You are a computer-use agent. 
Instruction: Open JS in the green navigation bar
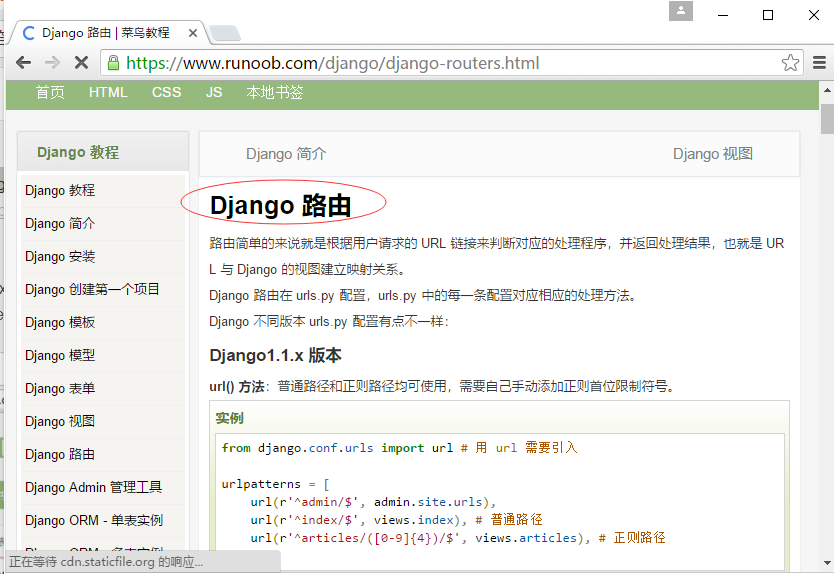214,93
